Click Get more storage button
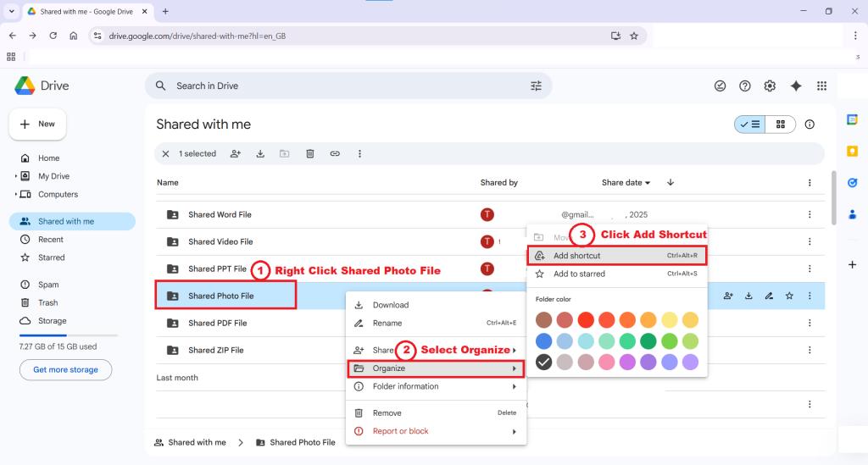This screenshot has width=868, height=465. pos(65,370)
